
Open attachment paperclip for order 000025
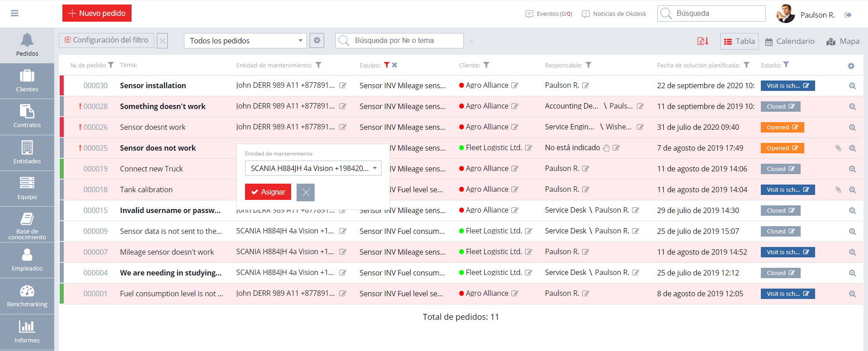tap(838, 148)
